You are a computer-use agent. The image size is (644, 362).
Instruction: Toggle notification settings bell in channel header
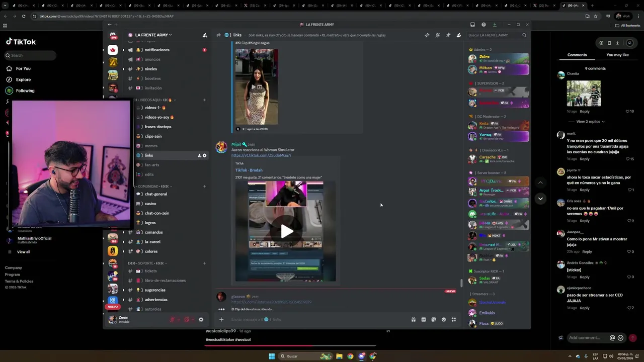point(437,35)
